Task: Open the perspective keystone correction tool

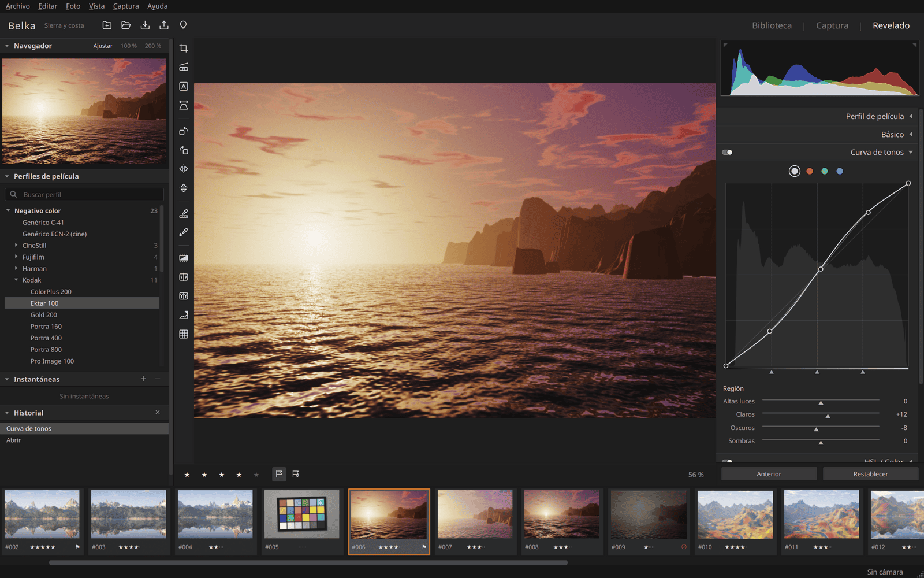Action: [184, 105]
